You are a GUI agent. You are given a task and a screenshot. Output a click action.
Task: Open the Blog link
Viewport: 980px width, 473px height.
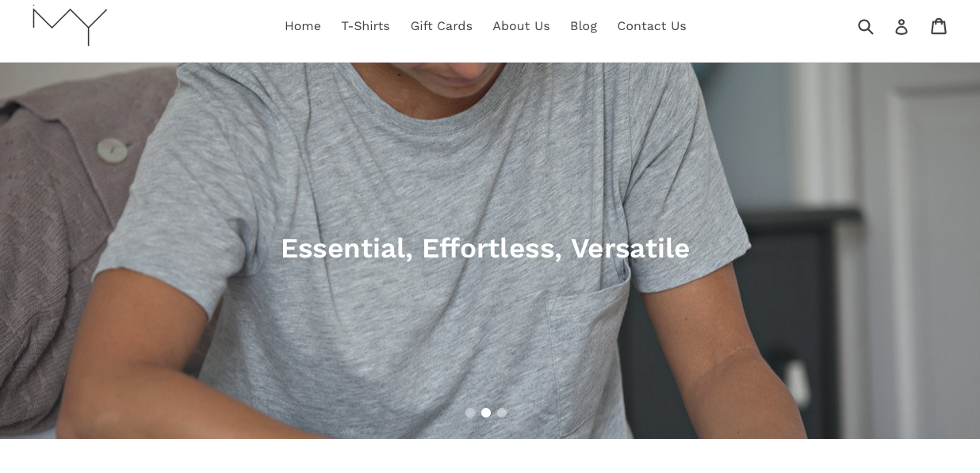(x=584, y=26)
